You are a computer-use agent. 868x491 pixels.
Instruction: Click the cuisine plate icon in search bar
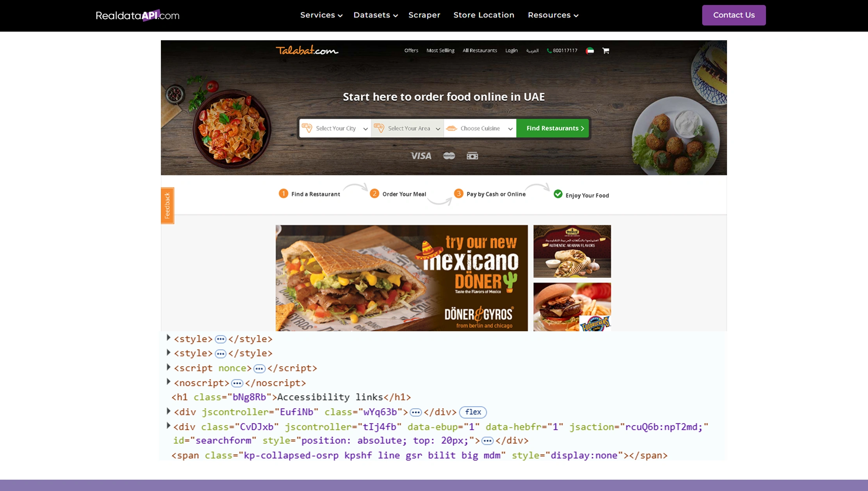tap(452, 128)
